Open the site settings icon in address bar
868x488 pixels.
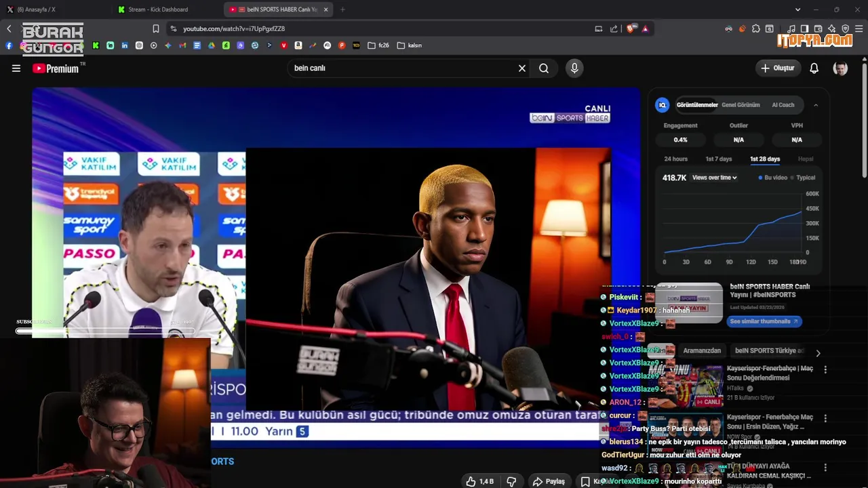174,28
